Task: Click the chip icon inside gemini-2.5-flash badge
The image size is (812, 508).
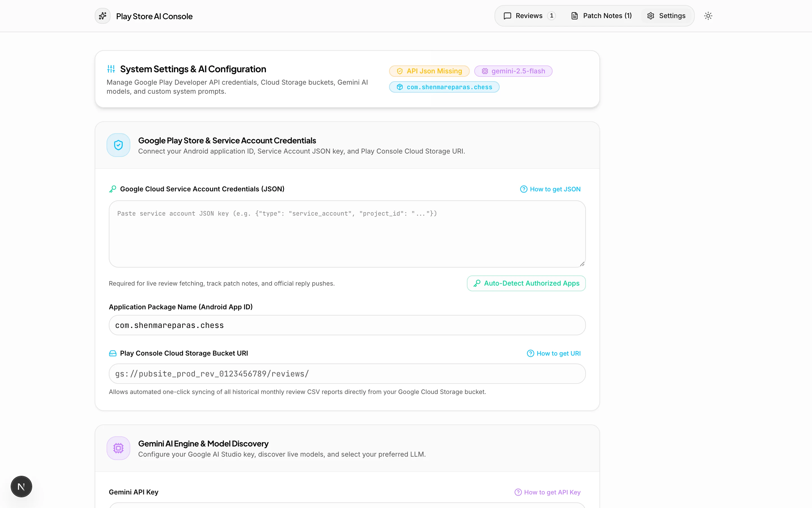Action: click(x=484, y=71)
